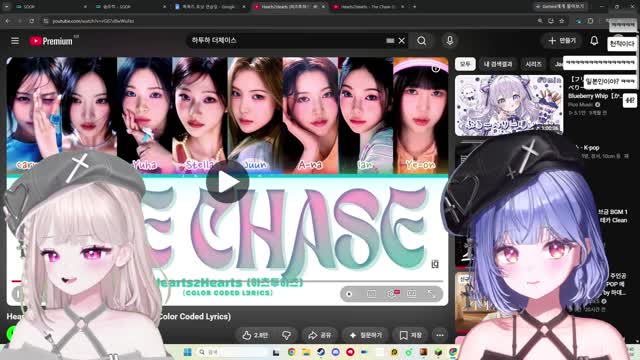The width and height of the screenshot is (640, 360).
Task: Toggle autoplay switch in player controls
Action: tap(349, 293)
